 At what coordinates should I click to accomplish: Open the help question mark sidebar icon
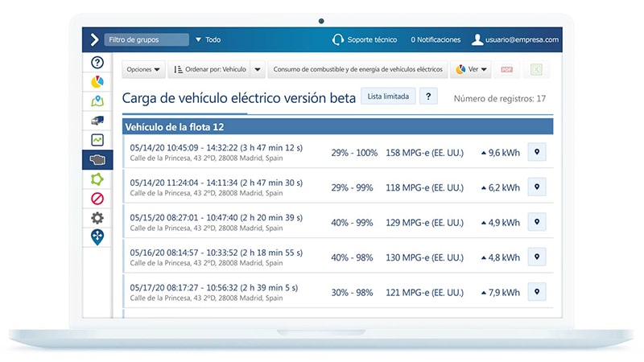[97, 63]
